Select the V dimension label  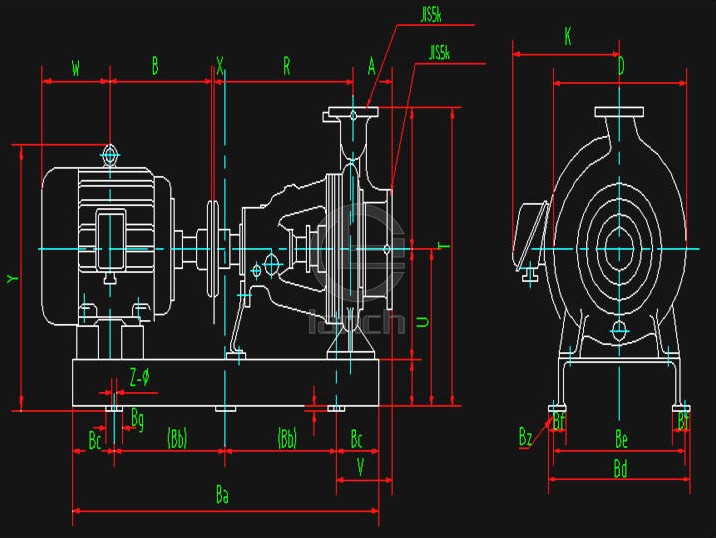tap(359, 465)
